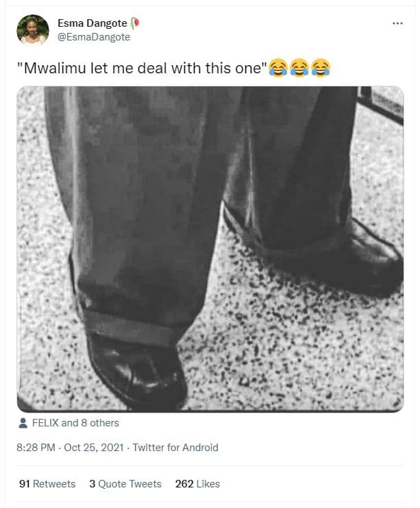420x508 pixels.
Task: Open the Esma Dangote display name link
Action: coord(92,23)
